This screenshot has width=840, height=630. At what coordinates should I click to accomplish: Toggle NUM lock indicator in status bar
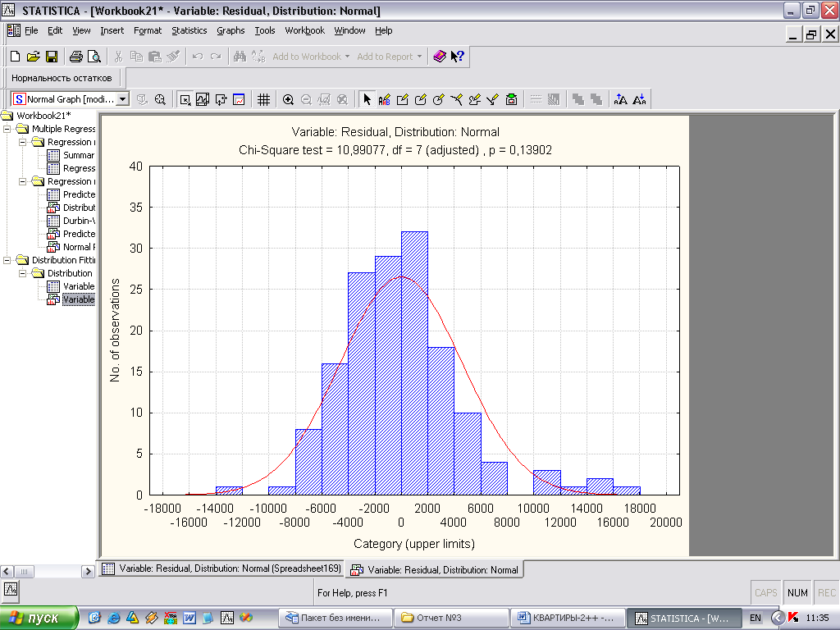[797, 593]
